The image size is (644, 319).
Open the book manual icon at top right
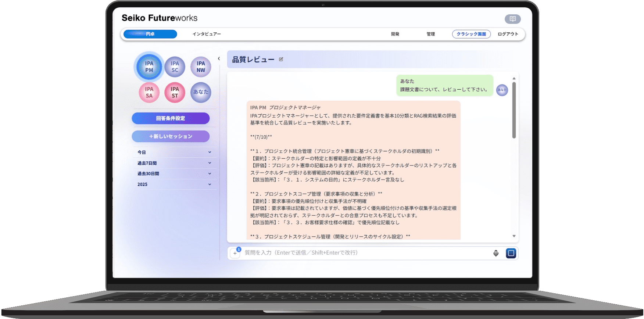point(512,19)
